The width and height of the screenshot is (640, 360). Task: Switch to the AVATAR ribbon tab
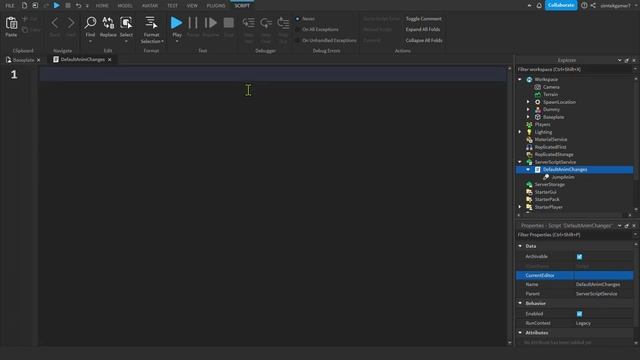[x=150, y=6]
